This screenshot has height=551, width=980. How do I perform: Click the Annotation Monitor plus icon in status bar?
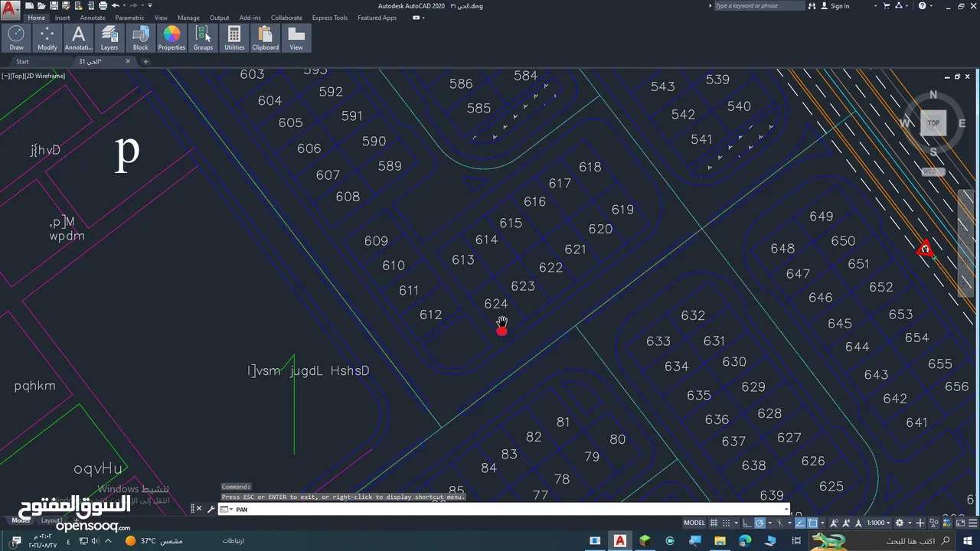[x=920, y=523]
